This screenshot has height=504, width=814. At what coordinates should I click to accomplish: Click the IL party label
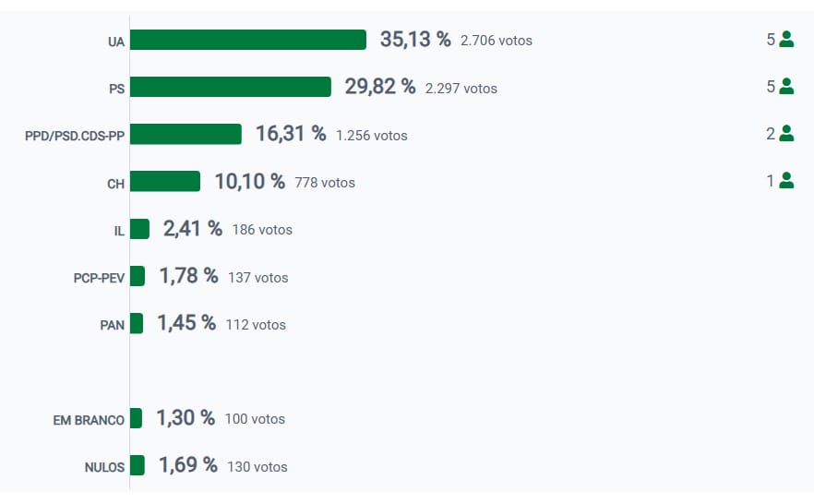(x=119, y=231)
